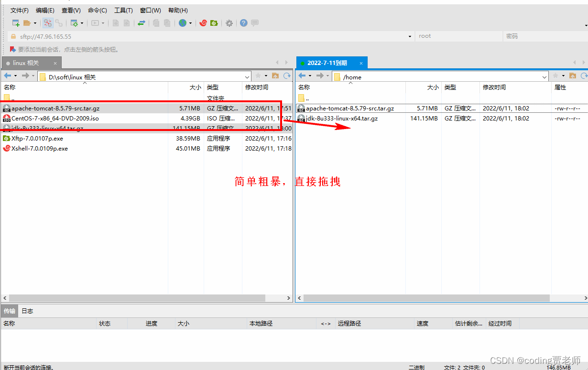This screenshot has height=370, width=588.
Task: Go forward in remote pane
Action: click(320, 76)
